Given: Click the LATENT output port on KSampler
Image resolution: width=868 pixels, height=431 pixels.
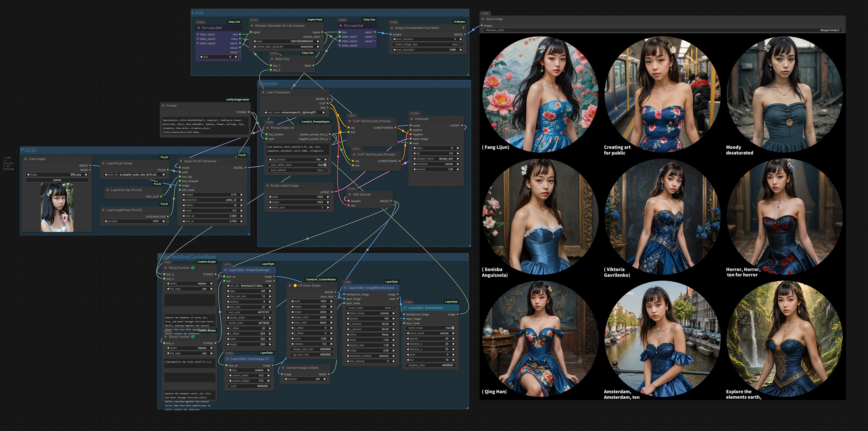Looking at the screenshot, I should click(x=462, y=125).
